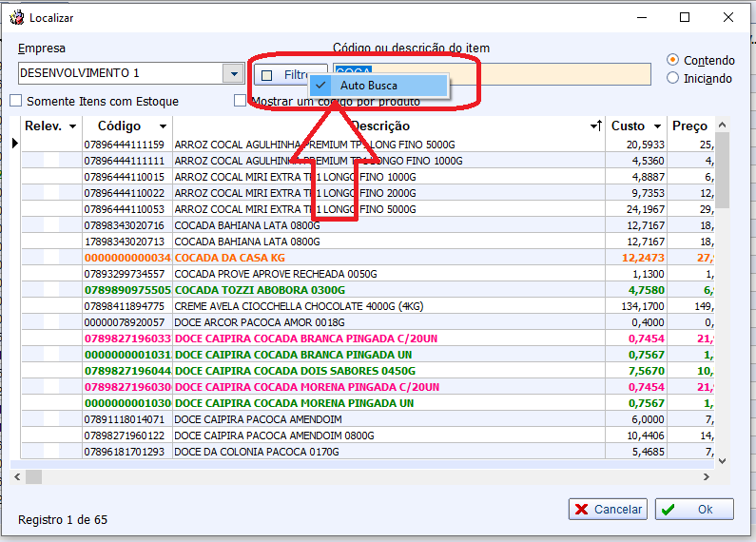Screen dimensions: 756x542
Task: Click the Localizar window title icon
Action: coord(15,17)
